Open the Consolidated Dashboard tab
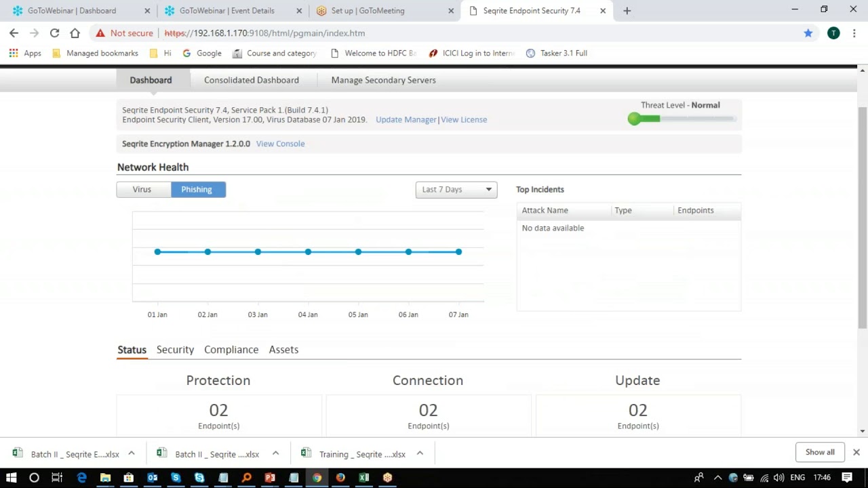Image resolution: width=868 pixels, height=488 pixels. [252, 80]
